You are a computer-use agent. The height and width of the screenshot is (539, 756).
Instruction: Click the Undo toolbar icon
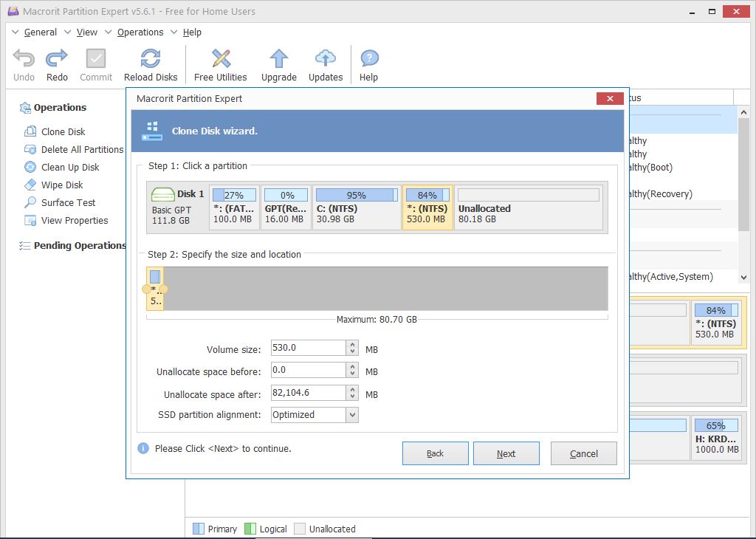click(24, 59)
